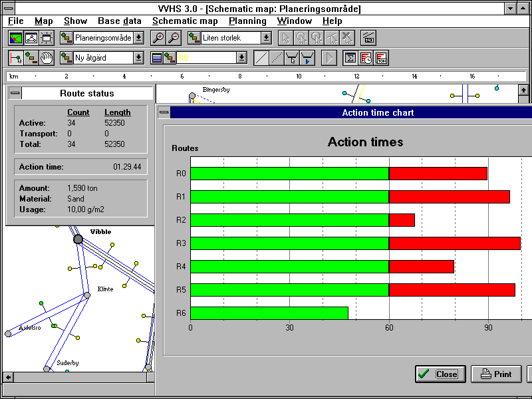Click the Liten storlek combo box text

click(231, 38)
